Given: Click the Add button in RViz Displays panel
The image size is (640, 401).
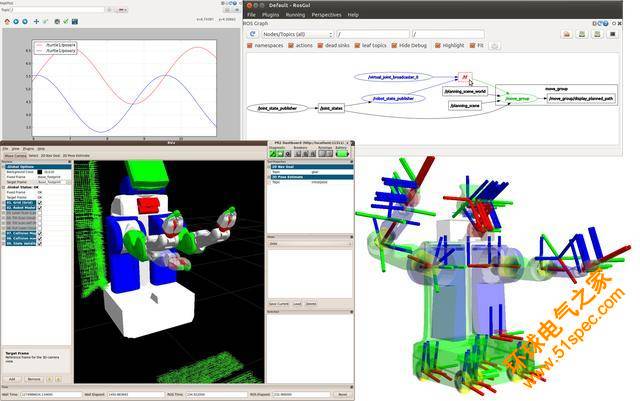Looking at the screenshot, I should tap(12, 379).
